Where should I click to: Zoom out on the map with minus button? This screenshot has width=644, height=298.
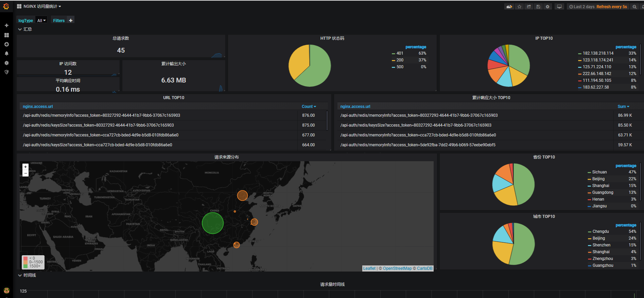tap(25, 173)
